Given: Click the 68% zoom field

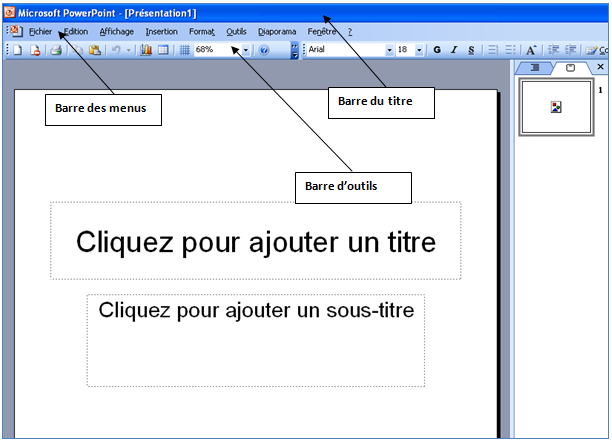Looking at the screenshot, I should (218, 50).
